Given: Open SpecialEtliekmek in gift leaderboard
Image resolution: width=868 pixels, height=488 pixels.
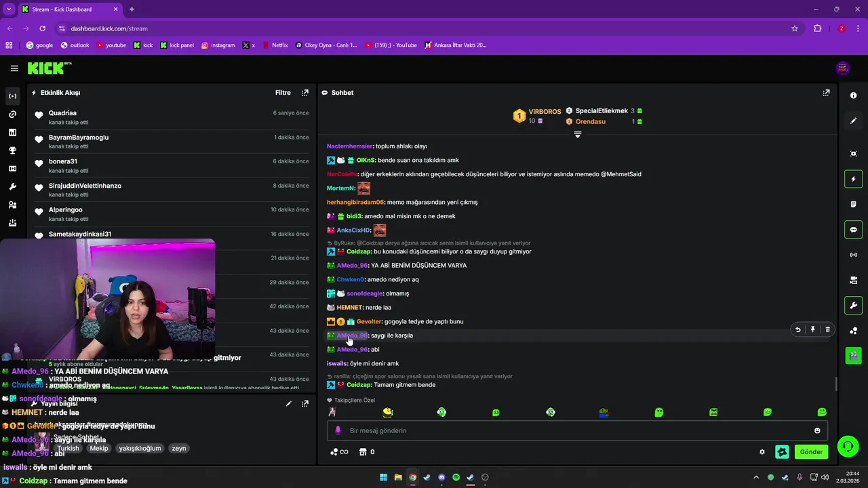Looking at the screenshot, I should click(601, 111).
